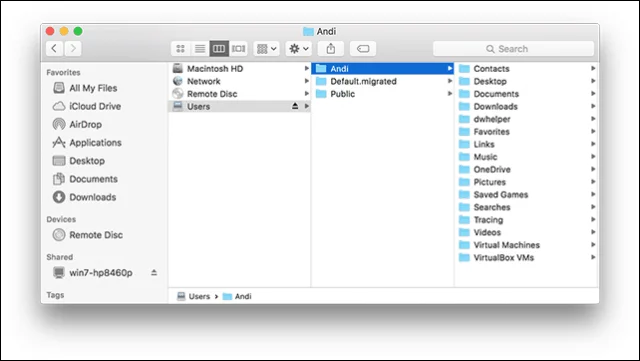Open the Tracing folder
The width and height of the screenshot is (640, 361).
527,220
